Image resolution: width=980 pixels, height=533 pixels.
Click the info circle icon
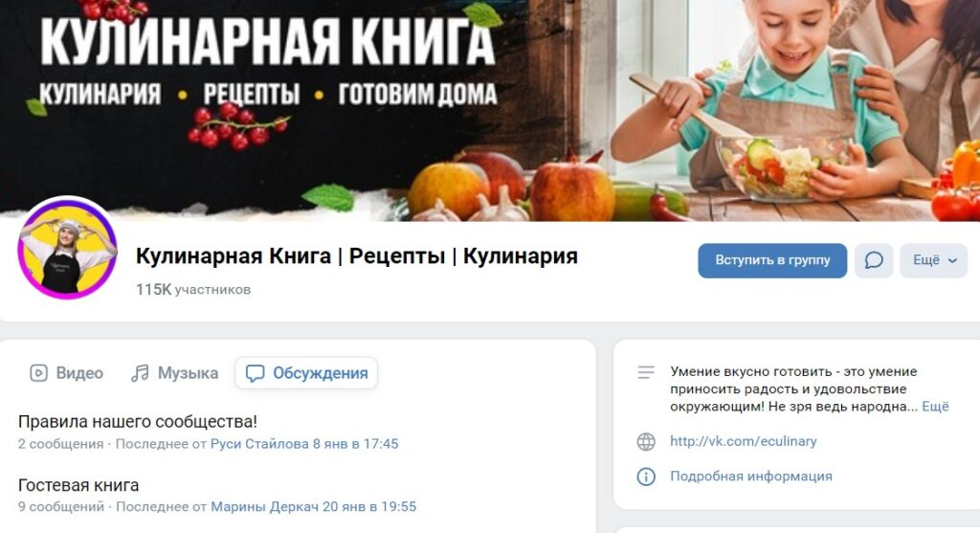tap(646, 477)
